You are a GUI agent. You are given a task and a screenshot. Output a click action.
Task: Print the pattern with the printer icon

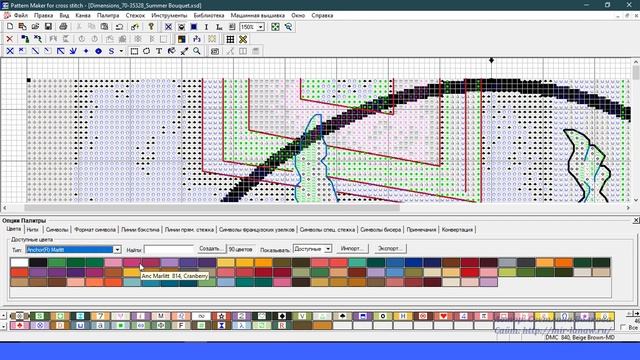(63, 27)
